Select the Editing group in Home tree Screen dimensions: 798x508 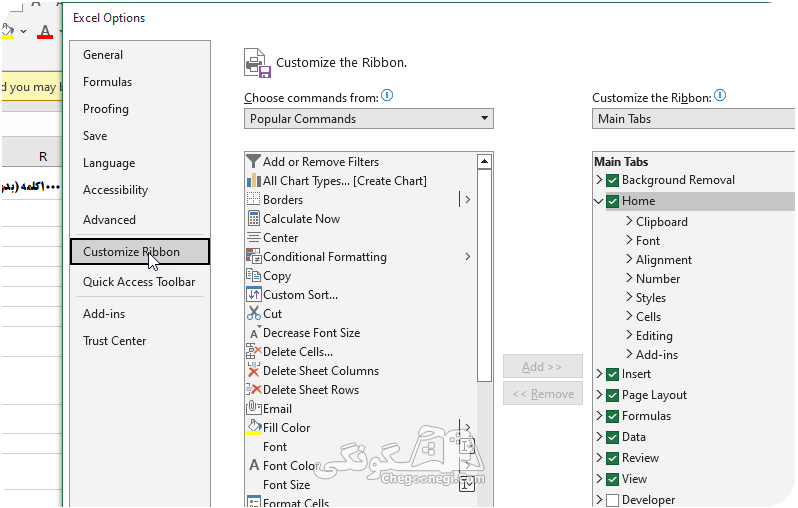tap(654, 336)
